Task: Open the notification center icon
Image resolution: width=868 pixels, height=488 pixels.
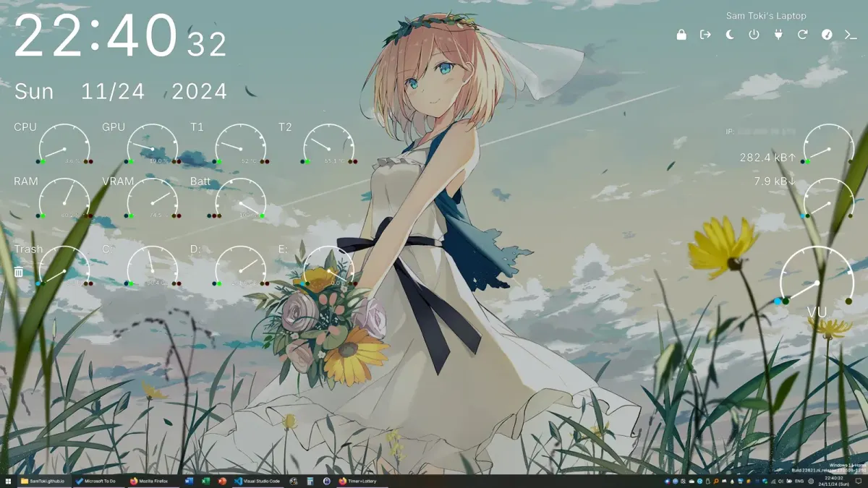Action: 859,481
